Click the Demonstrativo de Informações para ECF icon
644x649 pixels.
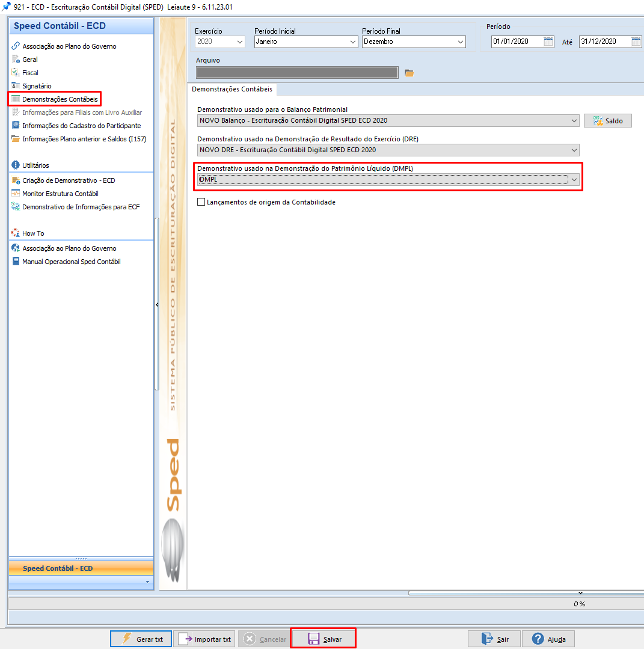[x=16, y=206]
